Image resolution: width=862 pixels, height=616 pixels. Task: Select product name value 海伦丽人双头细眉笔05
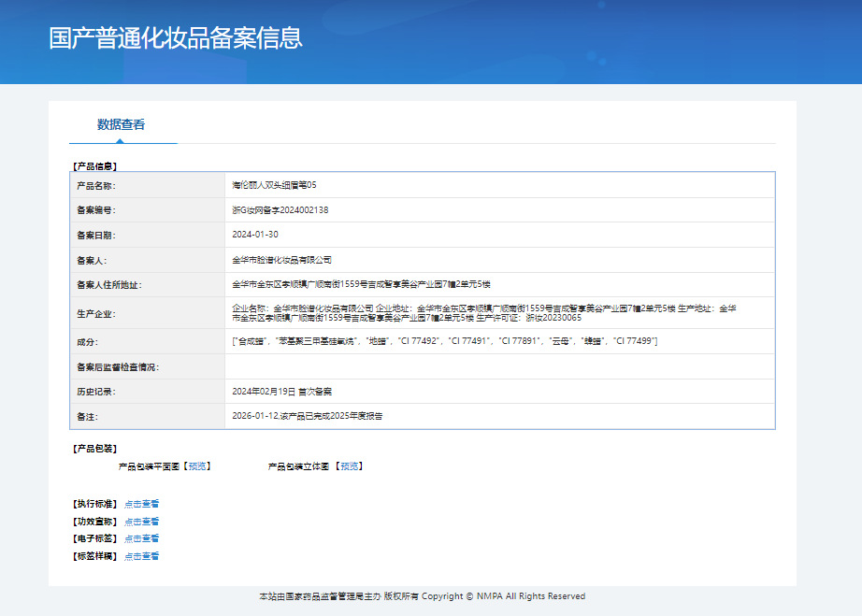[274, 185]
